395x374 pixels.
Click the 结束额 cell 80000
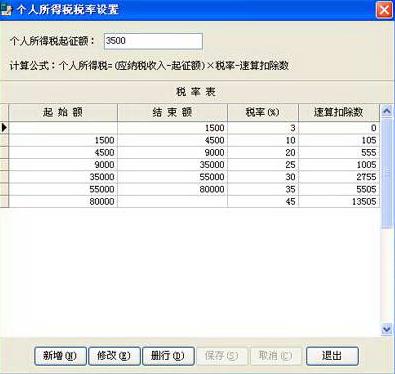173,189
